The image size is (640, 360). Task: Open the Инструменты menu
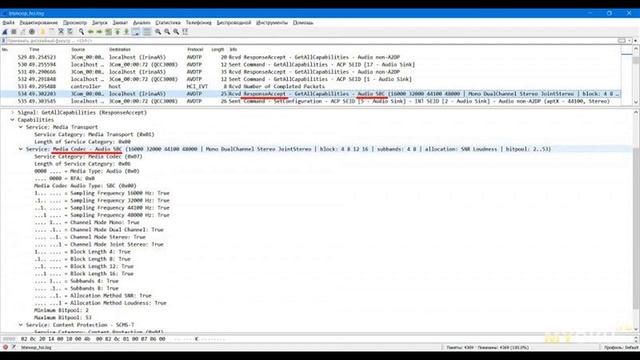(x=272, y=23)
